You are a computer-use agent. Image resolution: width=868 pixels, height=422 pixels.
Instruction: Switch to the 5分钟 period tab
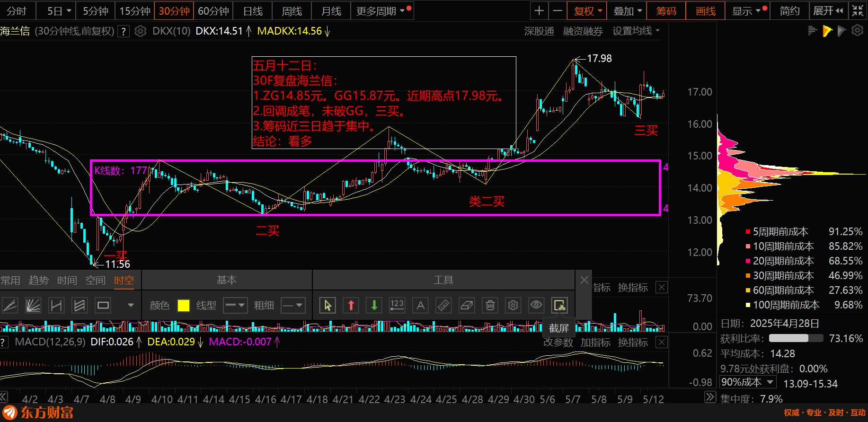point(96,11)
